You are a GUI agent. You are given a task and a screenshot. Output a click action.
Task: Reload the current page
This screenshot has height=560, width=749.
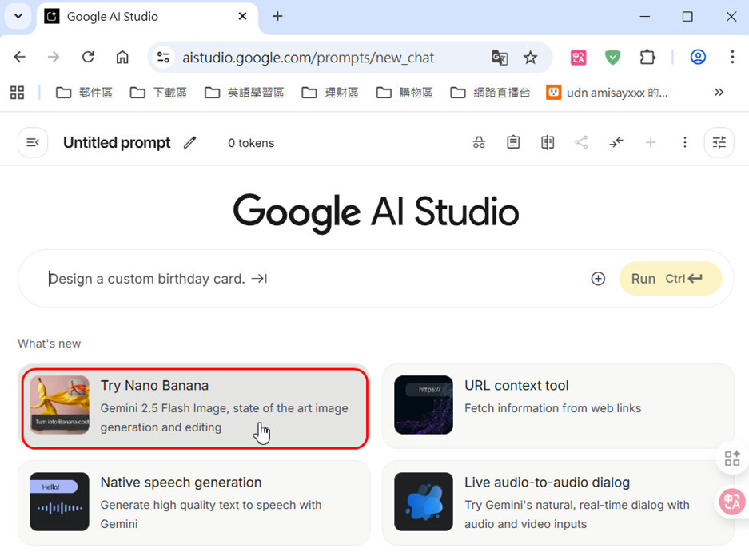[x=89, y=58]
